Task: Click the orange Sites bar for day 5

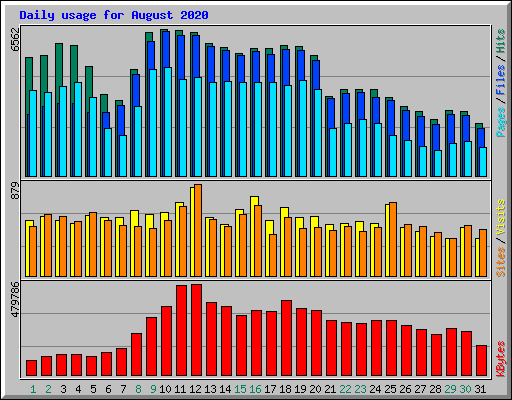Action: point(93,244)
